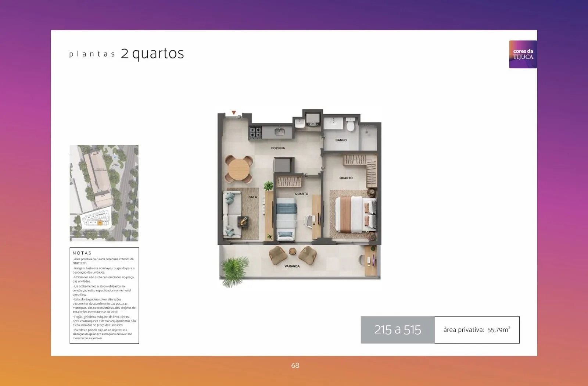Click the 'plantas 2 quartos' heading
The height and width of the screenshot is (386, 588).
pos(127,54)
